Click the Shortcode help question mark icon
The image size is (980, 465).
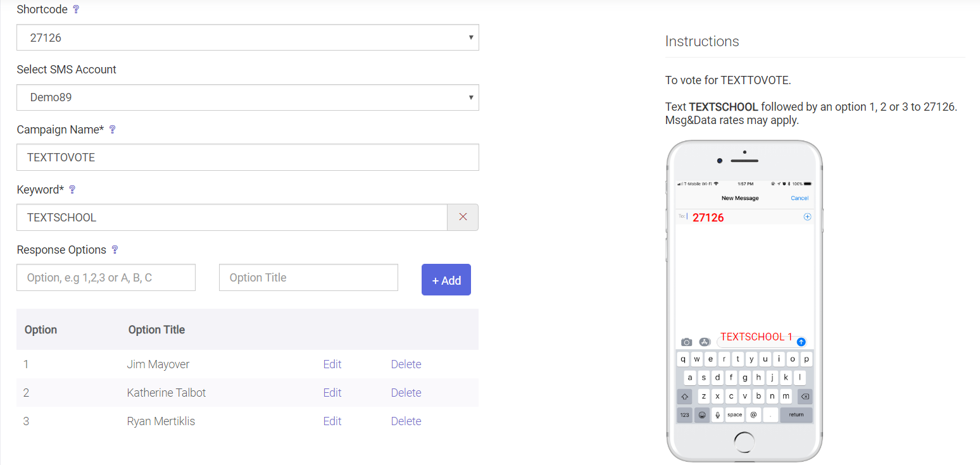pyautogui.click(x=76, y=9)
